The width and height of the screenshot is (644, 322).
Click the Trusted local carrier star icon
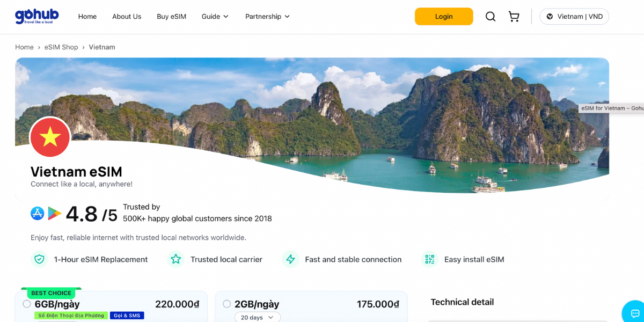(176, 259)
